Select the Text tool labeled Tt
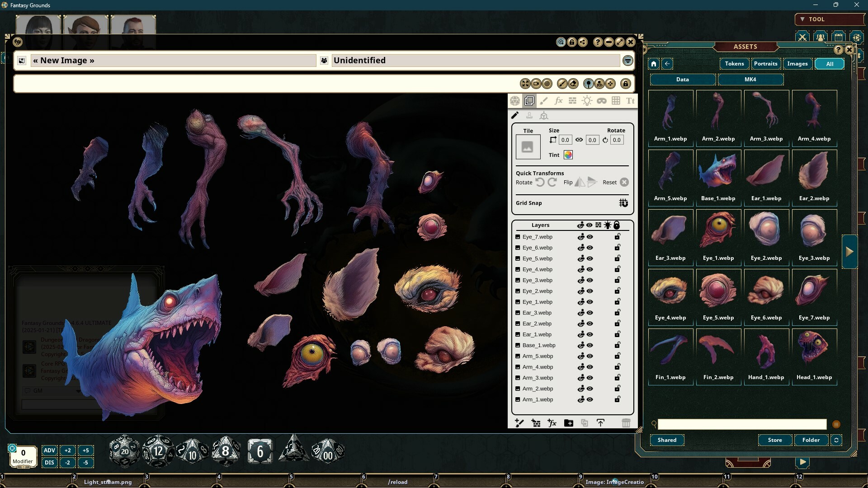This screenshot has width=868, height=488. (x=631, y=101)
